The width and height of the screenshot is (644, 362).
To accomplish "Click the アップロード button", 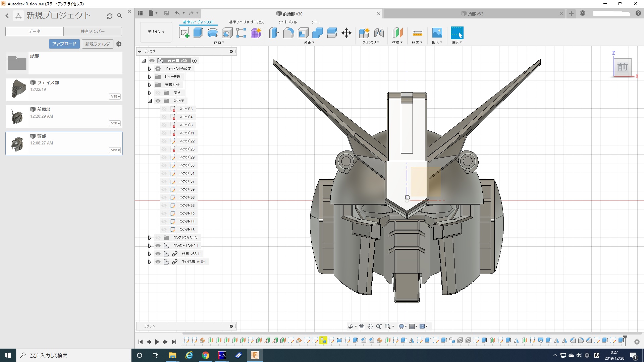I will coord(64,44).
